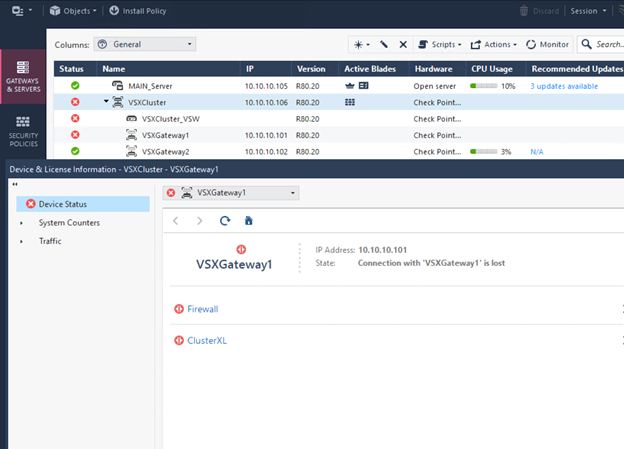Image resolution: width=624 pixels, height=449 pixels.
Task: Open the Firewall blade link
Action: click(203, 309)
